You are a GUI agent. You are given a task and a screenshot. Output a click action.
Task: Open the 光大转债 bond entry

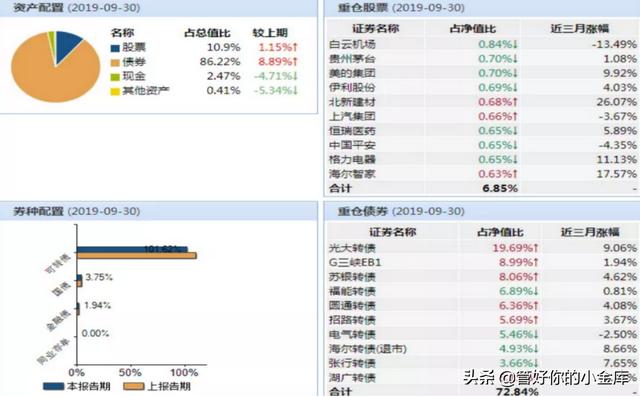(x=352, y=248)
